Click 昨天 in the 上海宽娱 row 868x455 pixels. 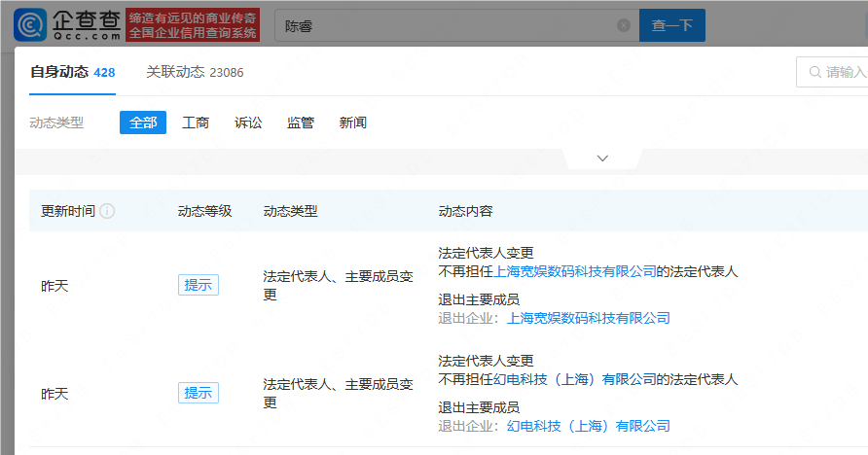pos(54,286)
